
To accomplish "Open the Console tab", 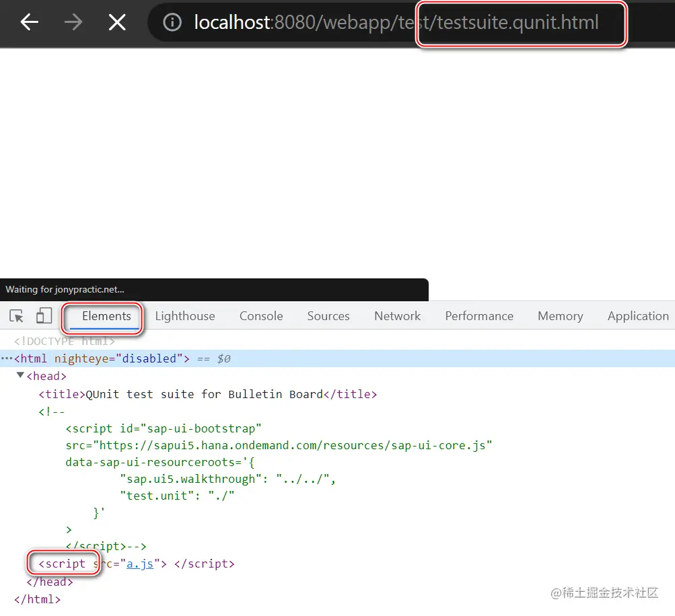I will 261,316.
